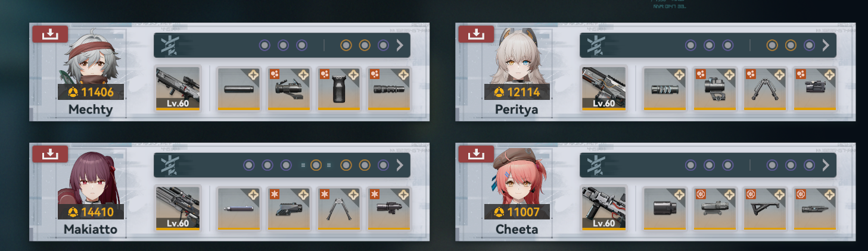Expand Peritya's helix bar chevron
The width and height of the screenshot is (868, 251).
pos(826,45)
